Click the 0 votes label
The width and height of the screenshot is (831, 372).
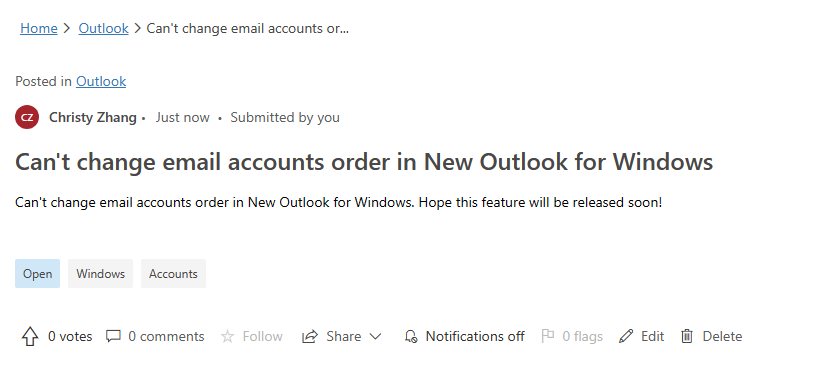pos(70,336)
